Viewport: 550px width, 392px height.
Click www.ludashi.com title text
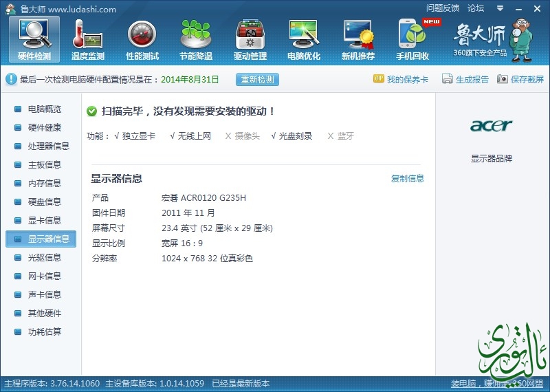(x=82, y=10)
